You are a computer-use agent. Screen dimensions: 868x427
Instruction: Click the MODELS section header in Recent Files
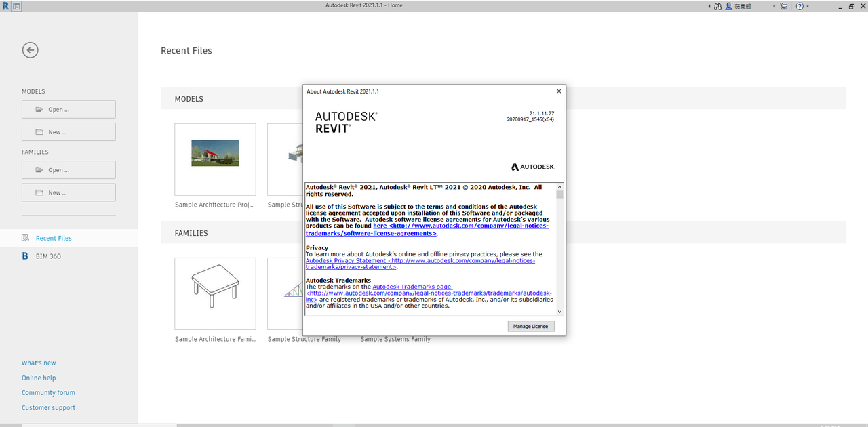(x=189, y=99)
